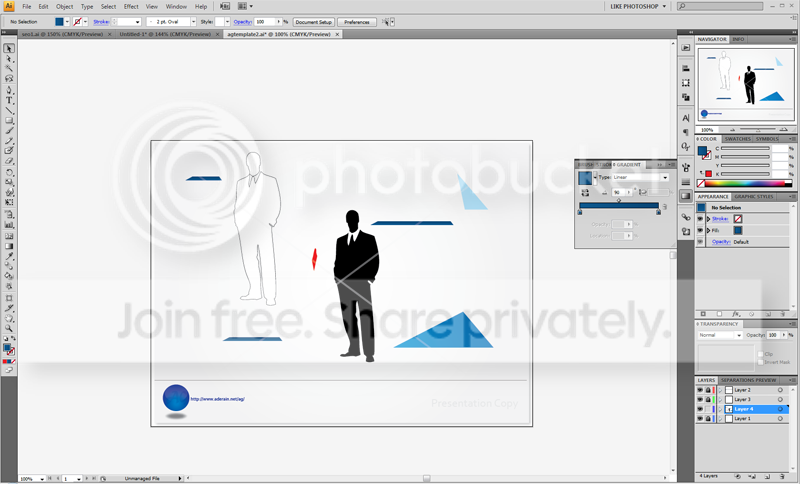Click the Preferences button
Image resolution: width=800 pixels, height=484 pixels.
coord(357,22)
